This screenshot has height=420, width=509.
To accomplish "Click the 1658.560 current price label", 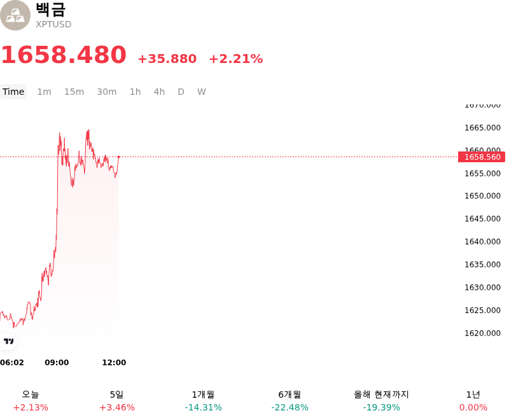I will tap(482, 157).
